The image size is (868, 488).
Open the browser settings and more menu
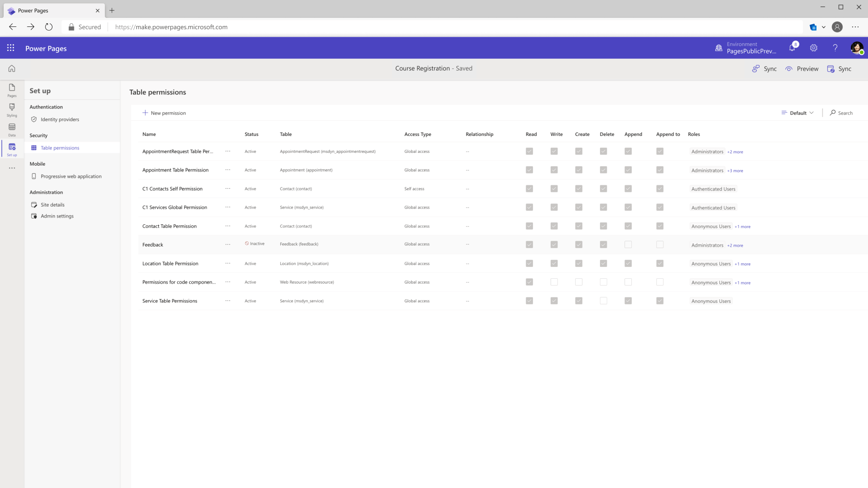pyautogui.click(x=855, y=27)
